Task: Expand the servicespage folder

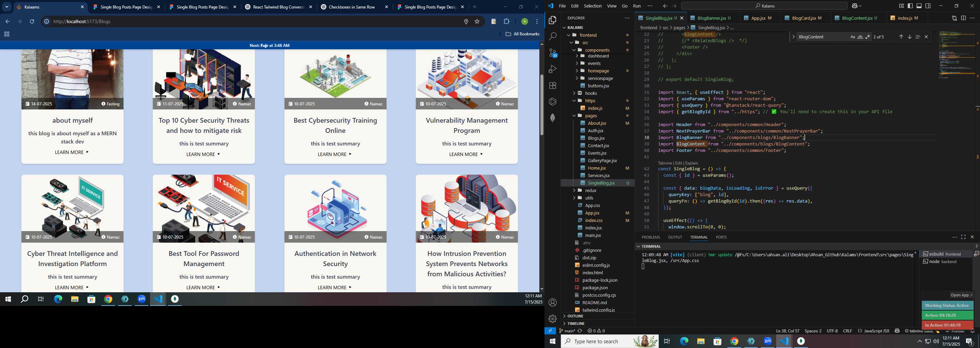Action: [577, 78]
